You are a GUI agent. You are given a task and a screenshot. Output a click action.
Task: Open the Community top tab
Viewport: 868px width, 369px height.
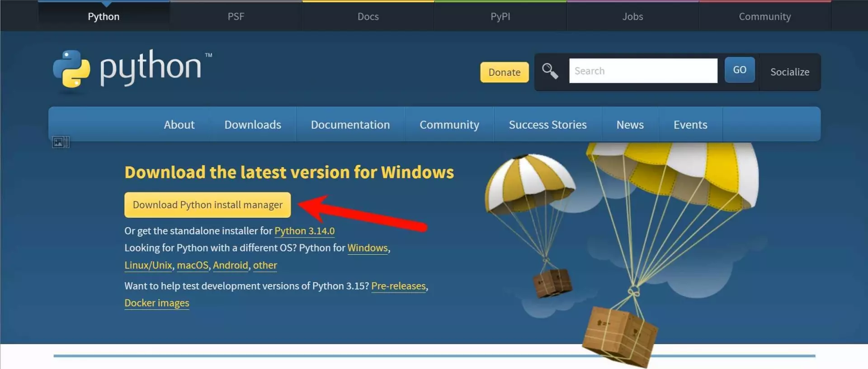[765, 16]
